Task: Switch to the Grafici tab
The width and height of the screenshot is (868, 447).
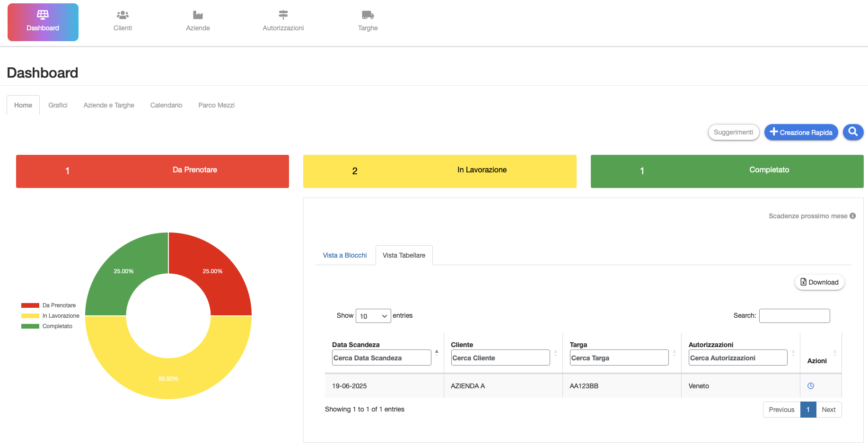Action: [58, 105]
